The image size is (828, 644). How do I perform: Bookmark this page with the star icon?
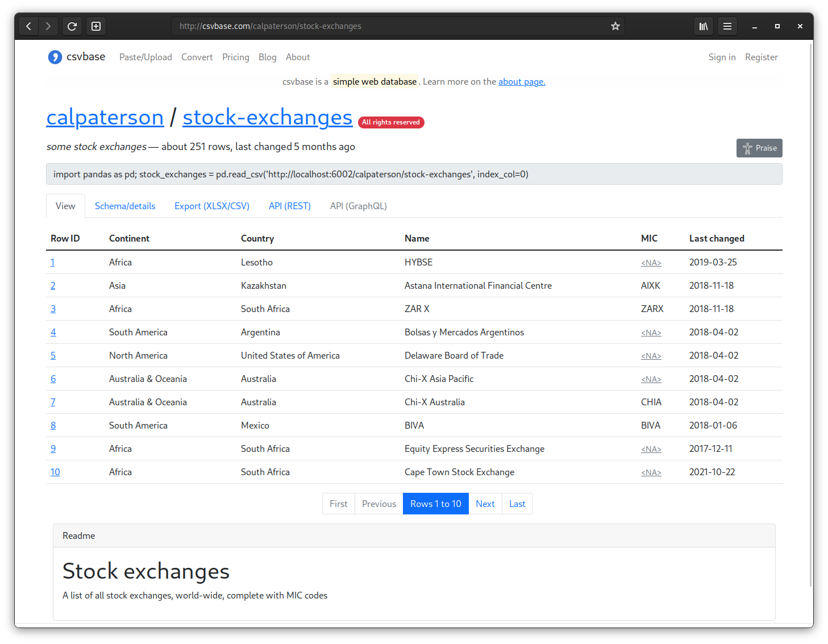pos(615,26)
